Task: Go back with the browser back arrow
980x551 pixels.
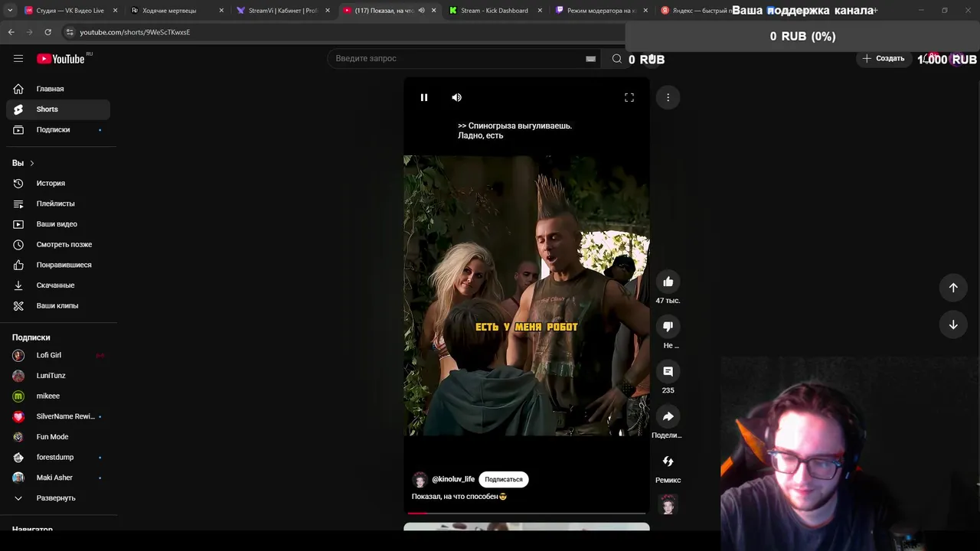Action: click(11, 32)
